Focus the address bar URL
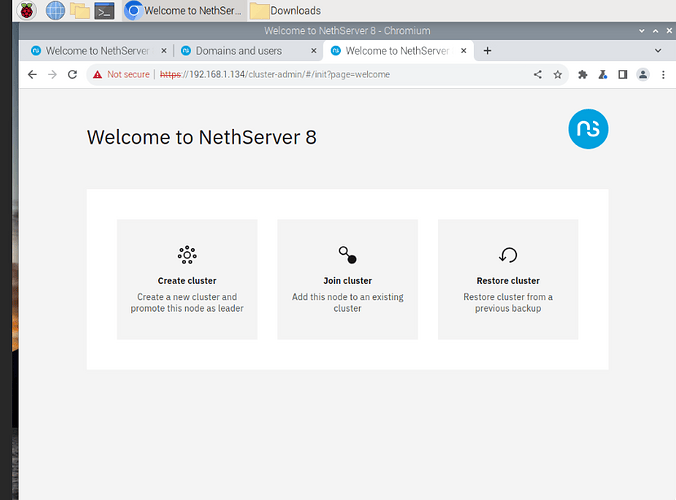The image size is (676, 500). (275, 75)
